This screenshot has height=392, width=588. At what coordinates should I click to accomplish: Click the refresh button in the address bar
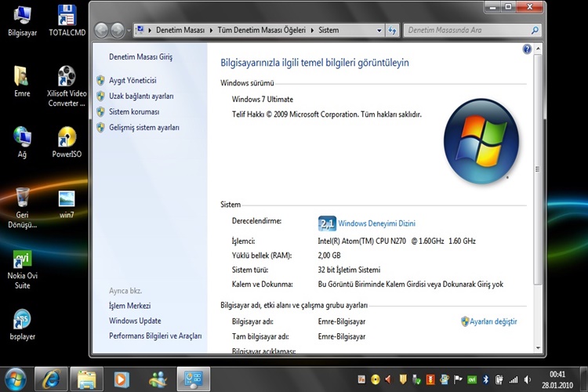click(393, 30)
